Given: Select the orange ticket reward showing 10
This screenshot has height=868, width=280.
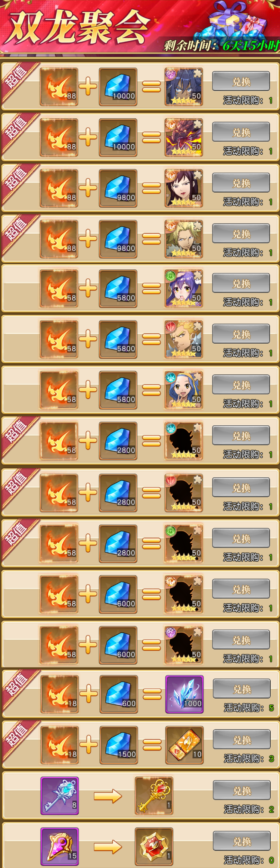Looking at the screenshot, I should pyautogui.click(x=184, y=745).
